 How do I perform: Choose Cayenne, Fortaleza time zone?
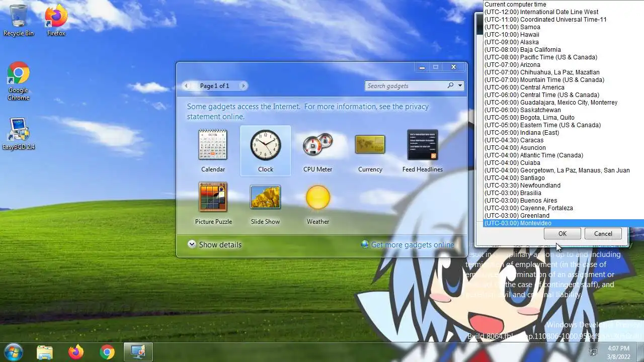[563, 208]
